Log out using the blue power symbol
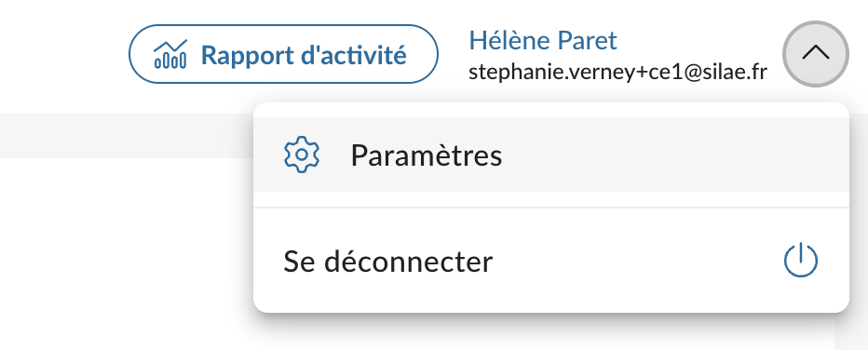Screen dimensions: 868x350 tap(800, 261)
